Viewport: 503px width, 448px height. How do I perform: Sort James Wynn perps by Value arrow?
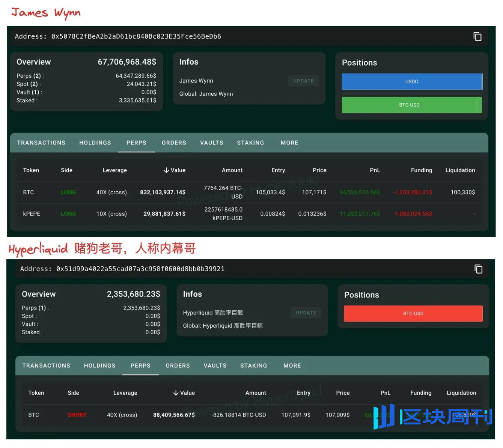(x=166, y=170)
